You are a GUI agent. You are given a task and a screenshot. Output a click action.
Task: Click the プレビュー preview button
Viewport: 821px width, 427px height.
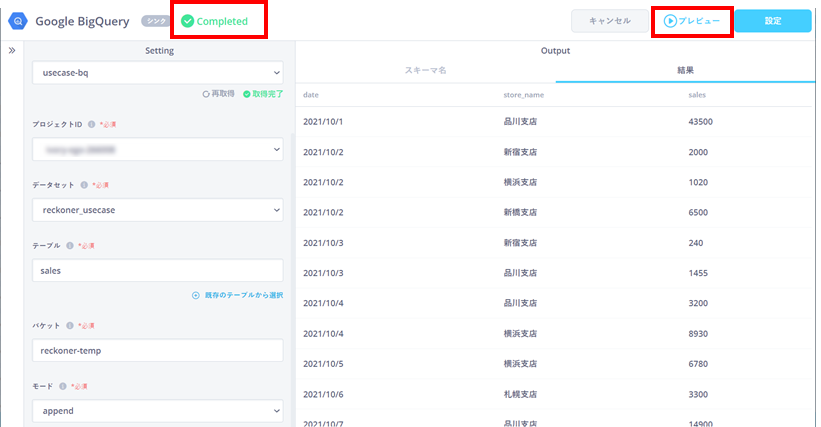(x=692, y=21)
